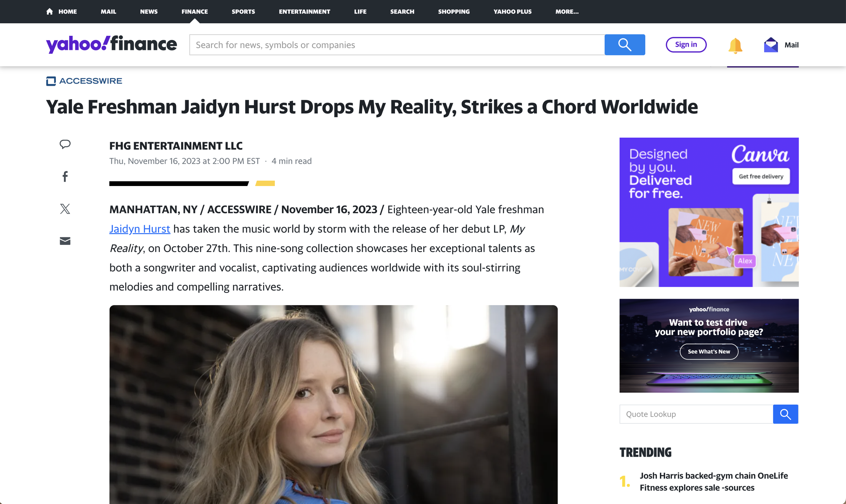Click the Quote Lookup search button
Screen dimensions: 846x504
click(x=785, y=414)
